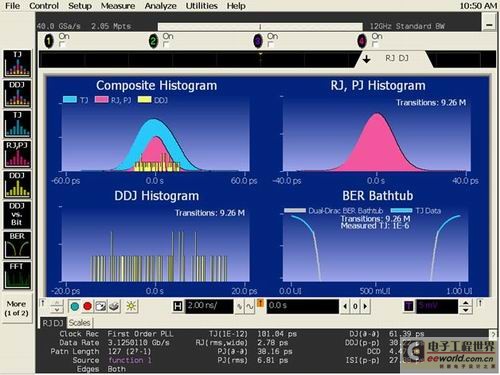The image size is (500, 375).
Task: Open the FFT spectrum icon
Action: click(17, 276)
